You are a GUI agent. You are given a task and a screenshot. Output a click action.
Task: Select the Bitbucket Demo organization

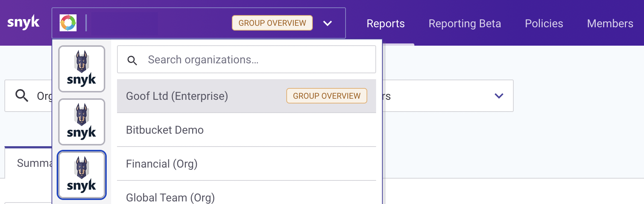pyautogui.click(x=247, y=130)
